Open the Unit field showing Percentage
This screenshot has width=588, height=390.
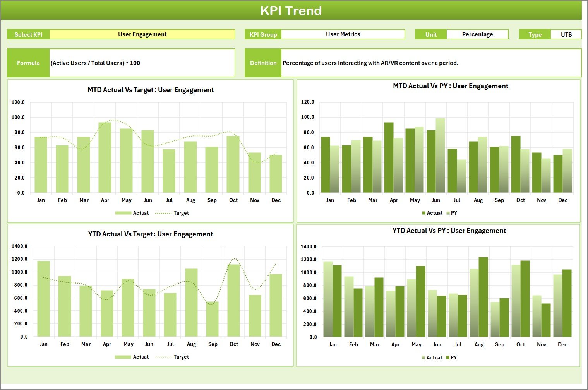click(x=477, y=34)
